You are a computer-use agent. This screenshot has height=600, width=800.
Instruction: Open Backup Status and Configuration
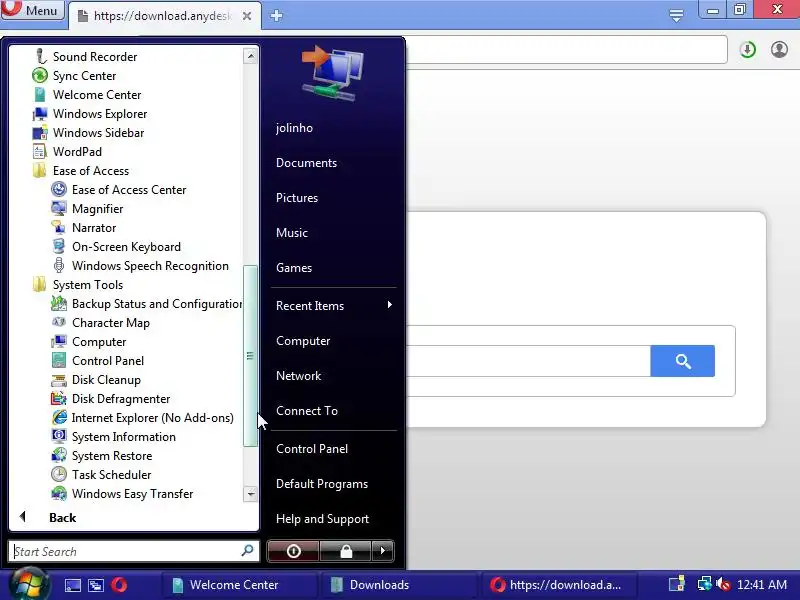147,304
